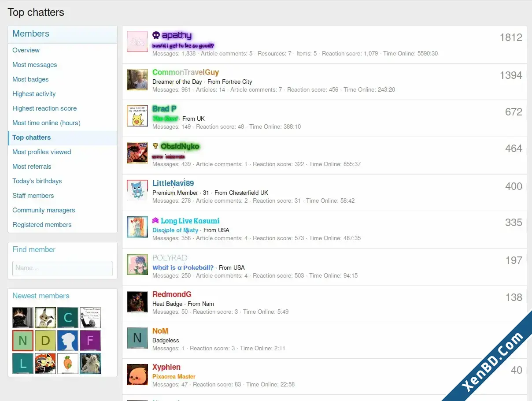Viewport: 532px width, 401px height.
Task: Click Xyphien's orange avatar
Action: click(x=137, y=374)
